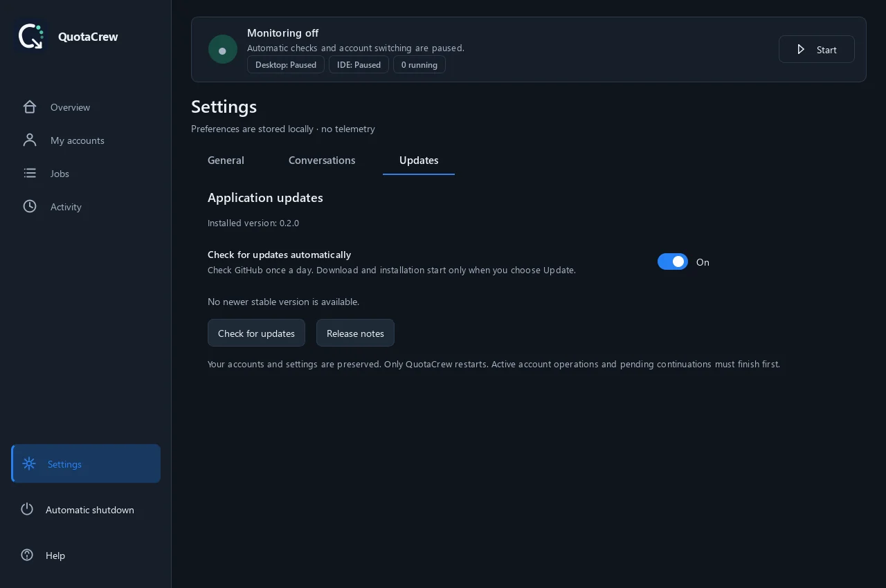The image size is (886, 588).
Task: Click the My accounts person icon
Action: pos(30,140)
